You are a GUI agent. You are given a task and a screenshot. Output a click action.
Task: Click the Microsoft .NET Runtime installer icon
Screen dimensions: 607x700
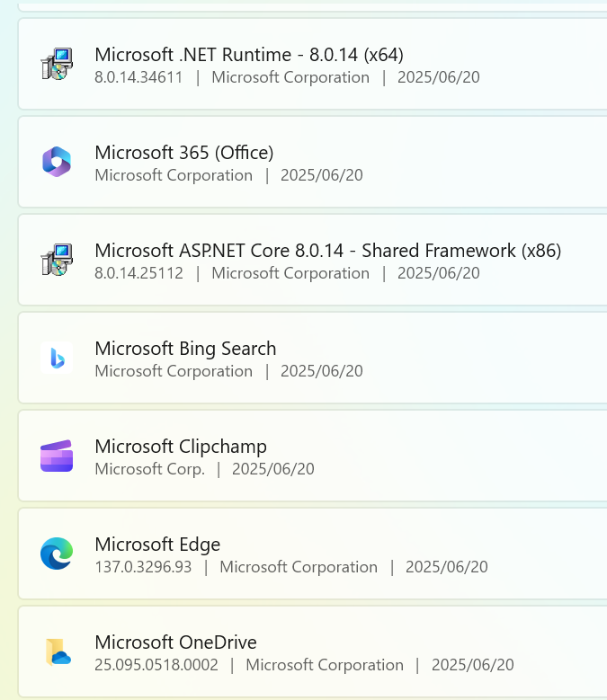pos(57,64)
